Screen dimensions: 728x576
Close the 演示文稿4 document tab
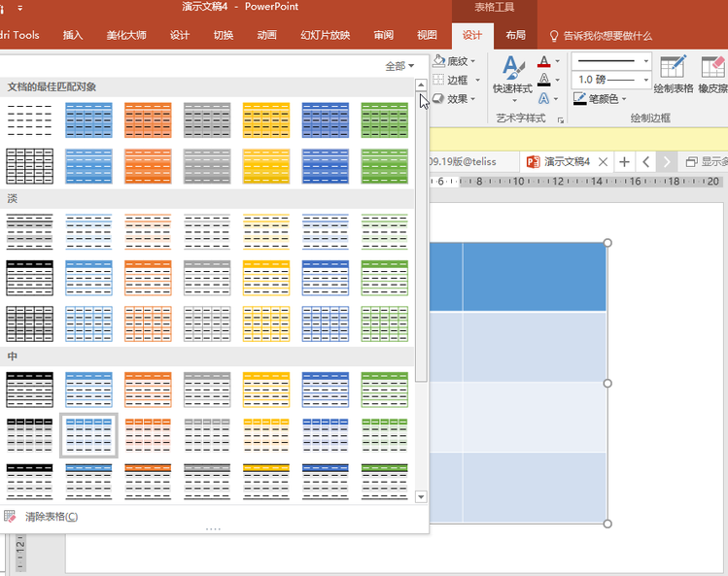click(603, 161)
